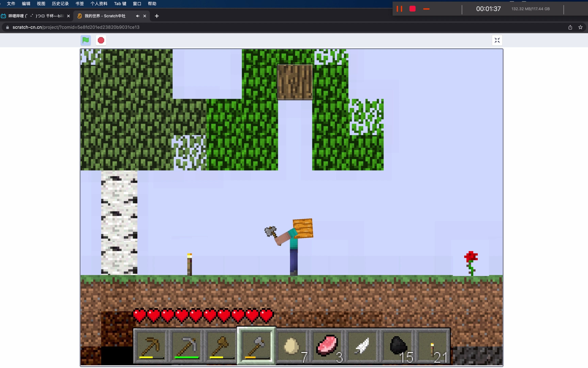The height and width of the screenshot is (368, 588).
Task: Open the 历史记录 menu
Action: 60,4
